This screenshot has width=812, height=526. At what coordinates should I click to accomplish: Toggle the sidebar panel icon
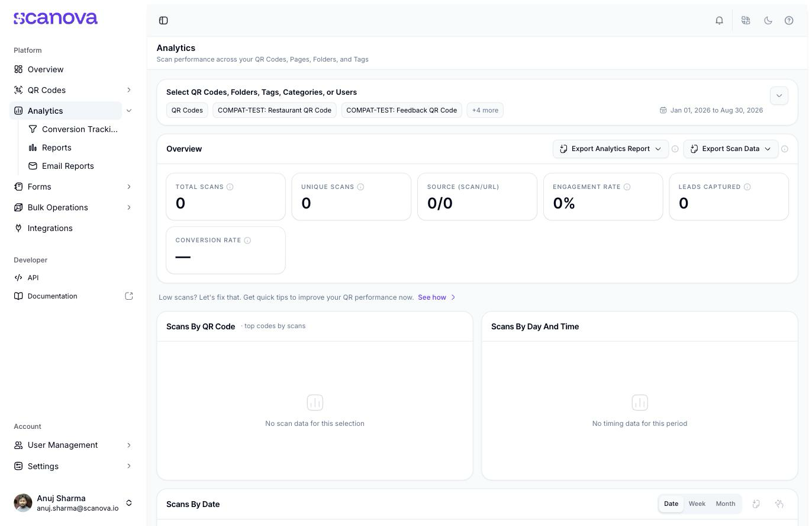[x=163, y=21]
